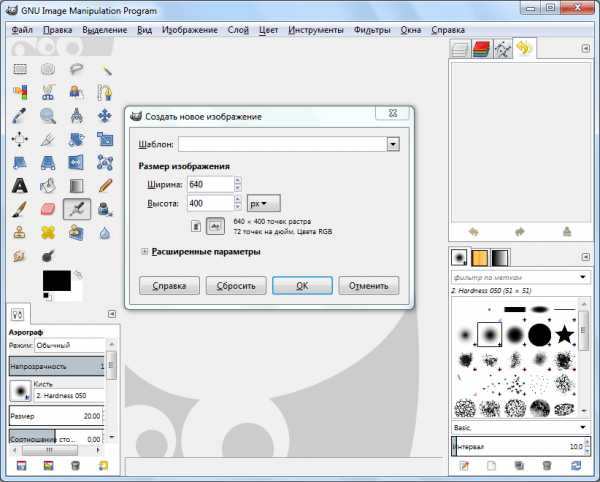This screenshot has width=600, height=482.
Task: Open layers dock configuration menu arrow
Action: (x=585, y=49)
